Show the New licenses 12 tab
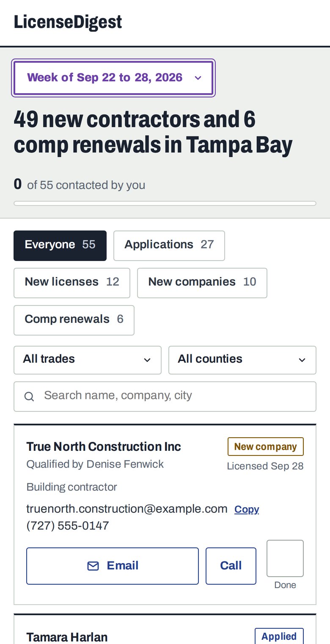The width and height of the screenshot is (330, 644). [x=72, y=283]
